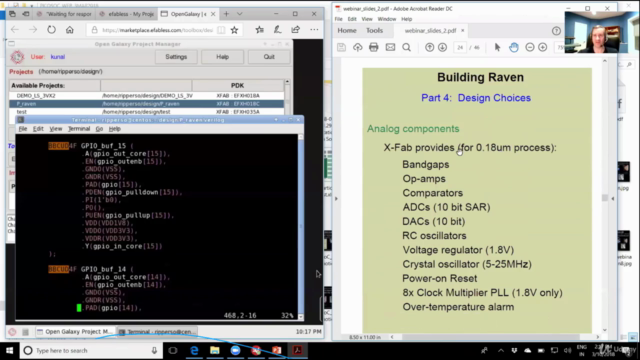
Task: Expand Acrobat left navigation pane arrow
Action: tap(336, 199)
